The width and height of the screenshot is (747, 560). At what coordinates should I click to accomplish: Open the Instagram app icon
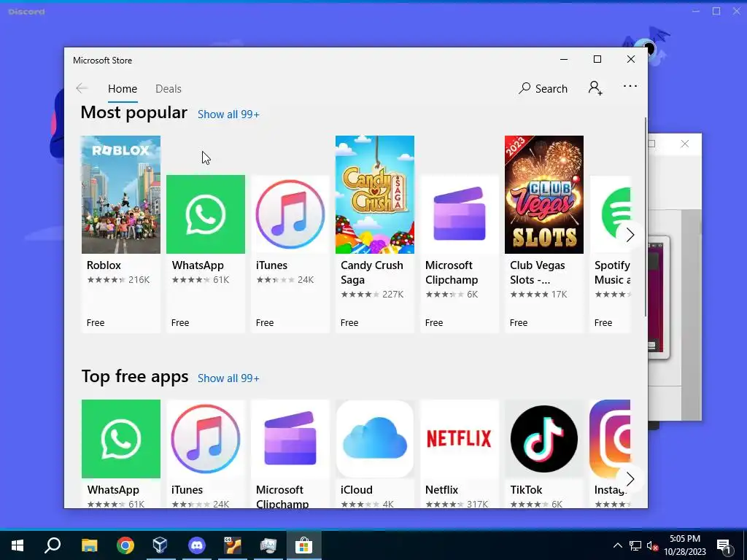click(x=611, y=438)
